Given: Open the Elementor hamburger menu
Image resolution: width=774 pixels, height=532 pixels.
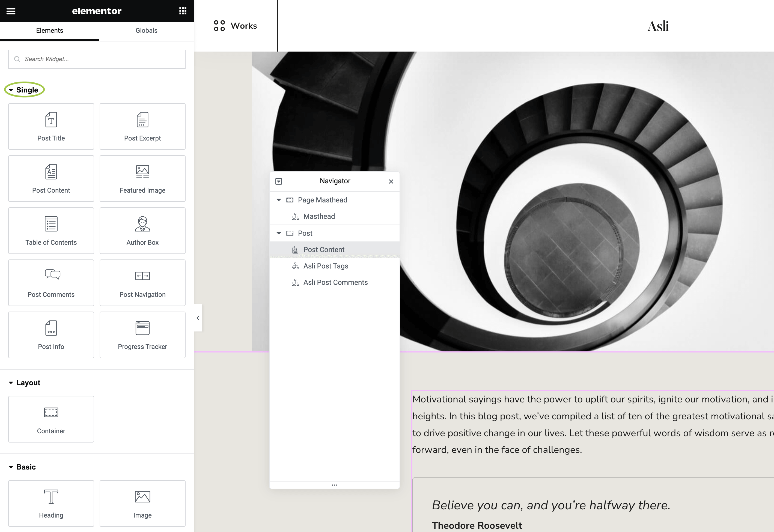Looking at the screenshot, I should click(11, 11).
